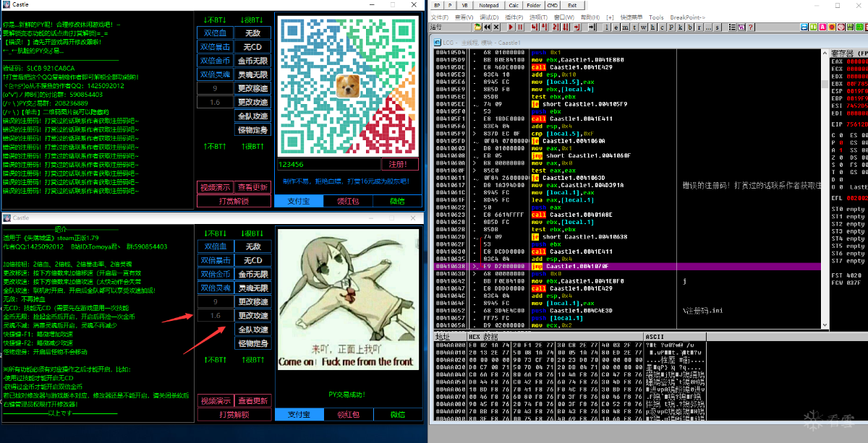This screenshot has width=868, height=443.
Task: Open CPU window via 'c' toolbar button
Action: coord(662,27)
